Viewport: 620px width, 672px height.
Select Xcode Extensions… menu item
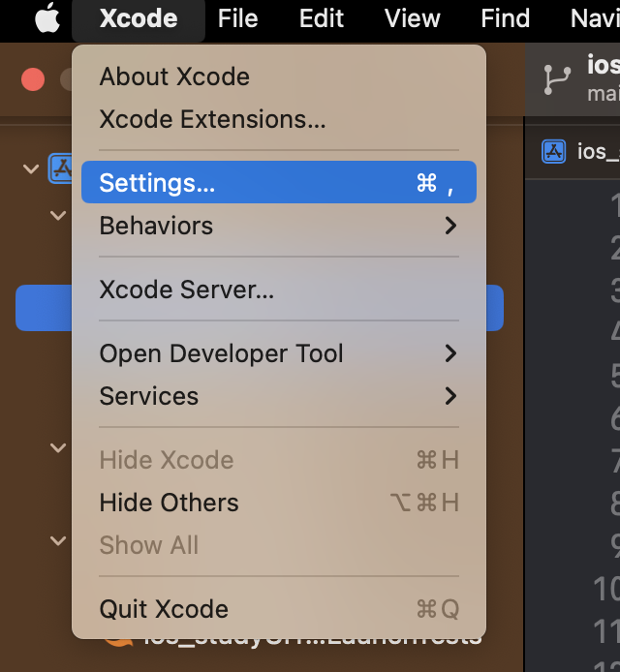[212, 119]
